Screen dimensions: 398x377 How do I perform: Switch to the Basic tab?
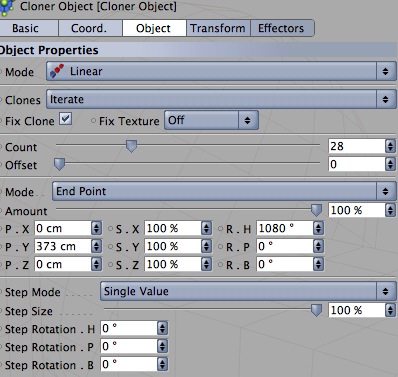pos(29,28)
